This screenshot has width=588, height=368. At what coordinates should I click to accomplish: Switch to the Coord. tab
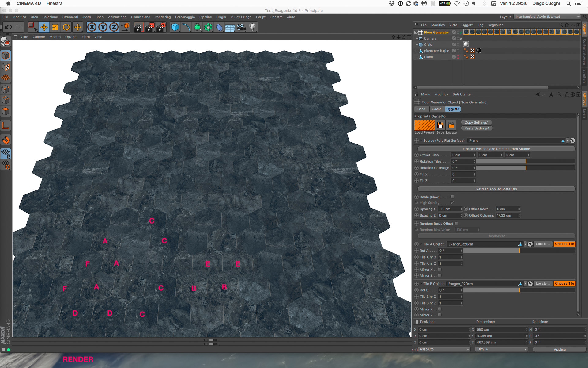tap(437, 109)
